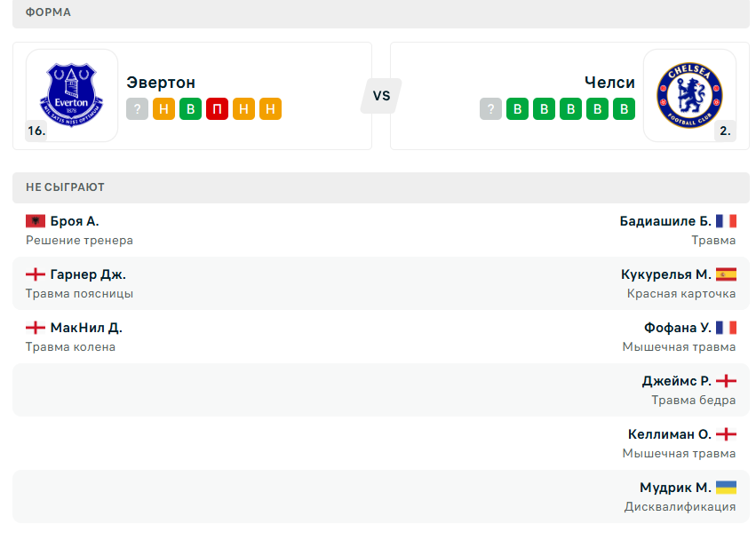
Task: Open player Фофана У. profile
Action: pyautogui.click(x=677, y=328)
